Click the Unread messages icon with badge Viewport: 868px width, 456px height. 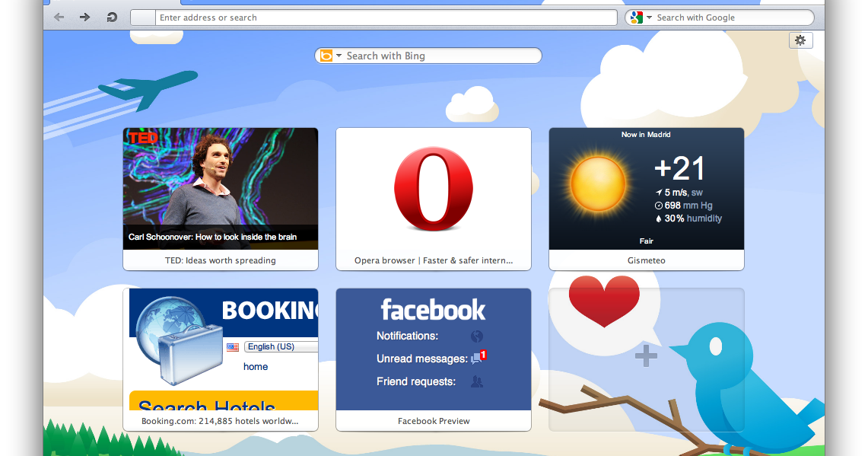coord(479,357)
